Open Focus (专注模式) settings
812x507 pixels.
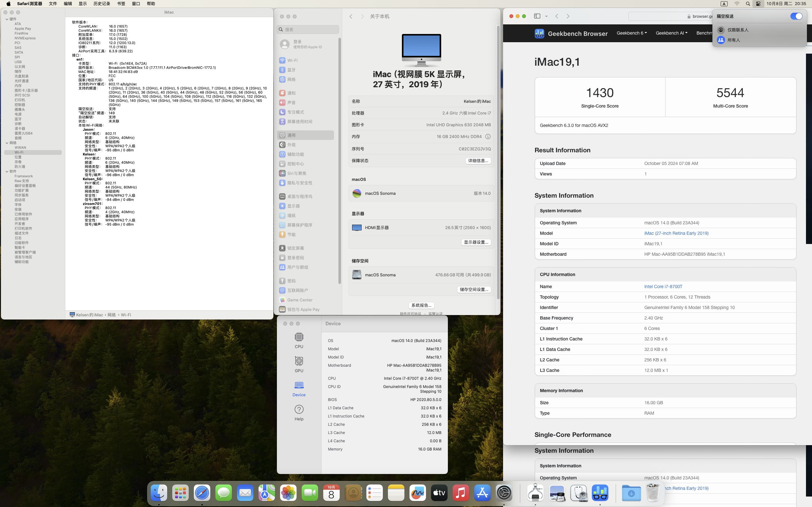click(x=305, y=112)
